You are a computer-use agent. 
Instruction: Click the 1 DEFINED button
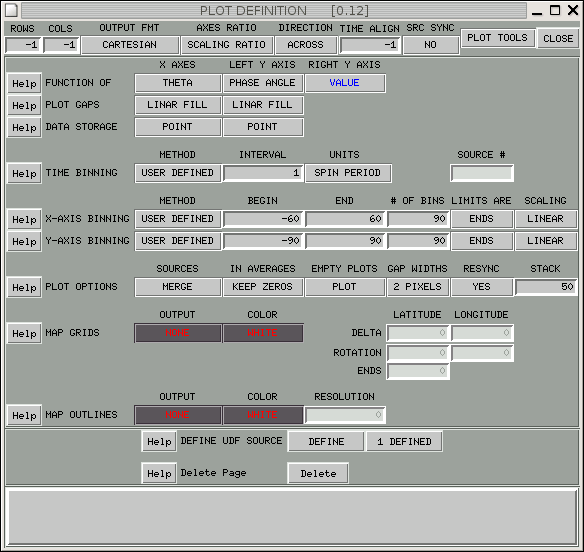tap(404, 442)
